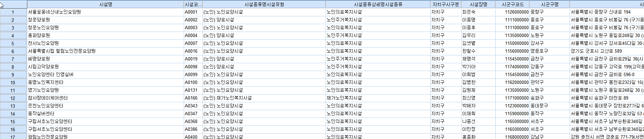This screenshot has height=139, width=644.
Task: Click 노인요양센터 인영실버 cell
Action: (x=105, y=74)
